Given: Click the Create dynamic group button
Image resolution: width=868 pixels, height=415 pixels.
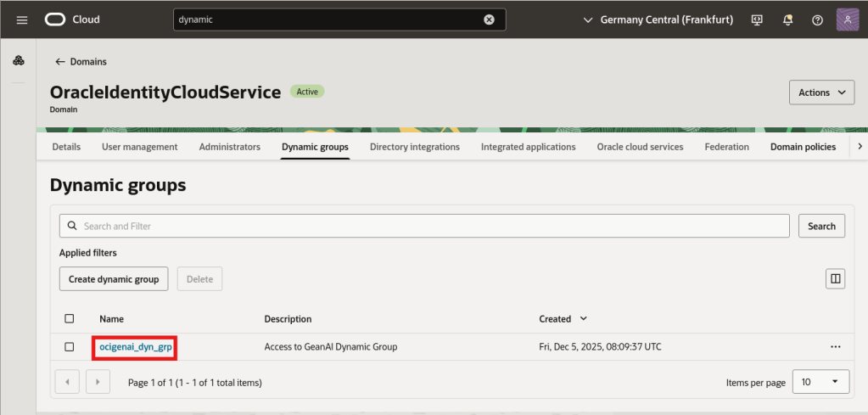Looking at the screenshot, I should coord(114,279).
